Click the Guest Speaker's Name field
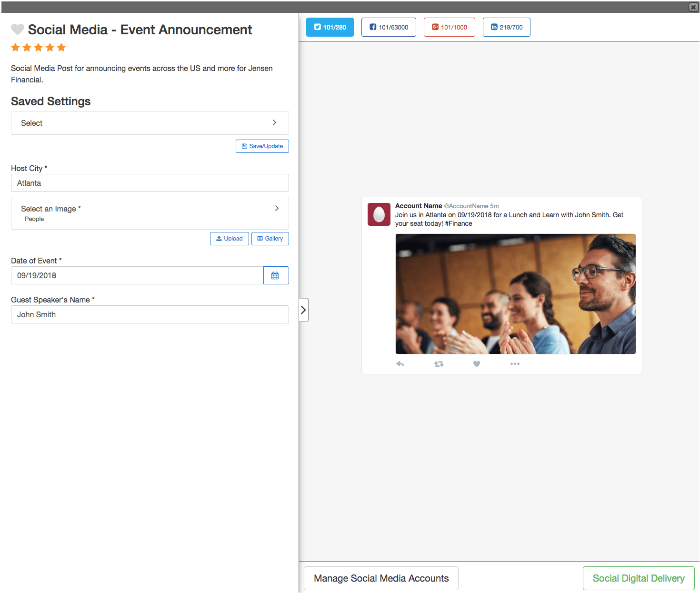 (150, 314)
